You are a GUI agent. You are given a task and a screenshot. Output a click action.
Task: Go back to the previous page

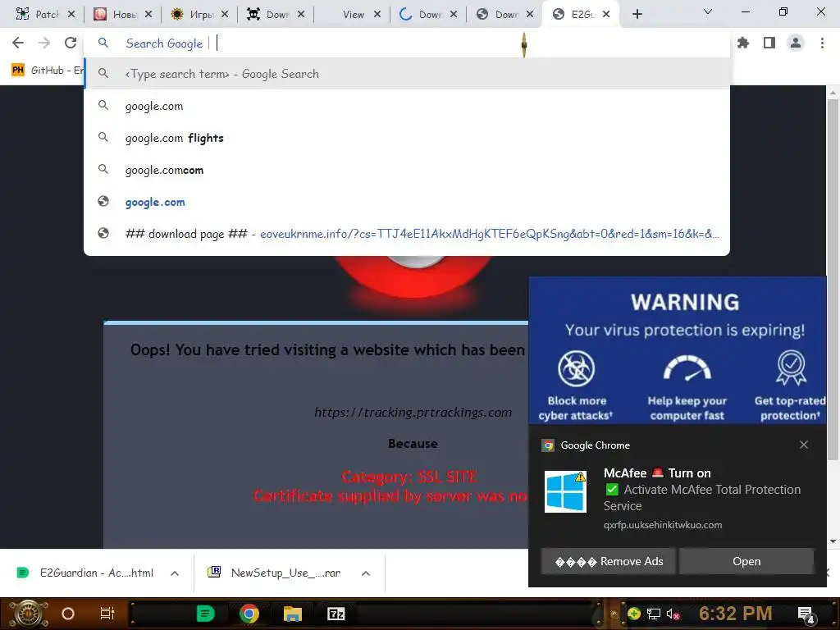[18, 43]
